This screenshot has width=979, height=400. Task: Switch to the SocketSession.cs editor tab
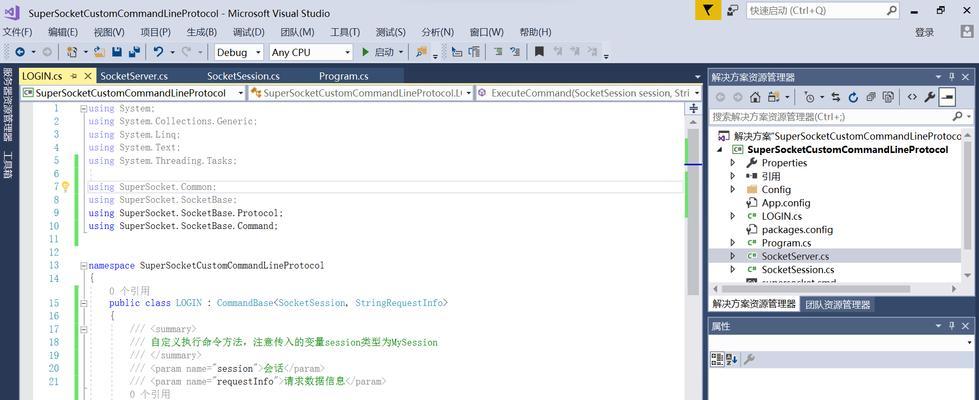244,76
